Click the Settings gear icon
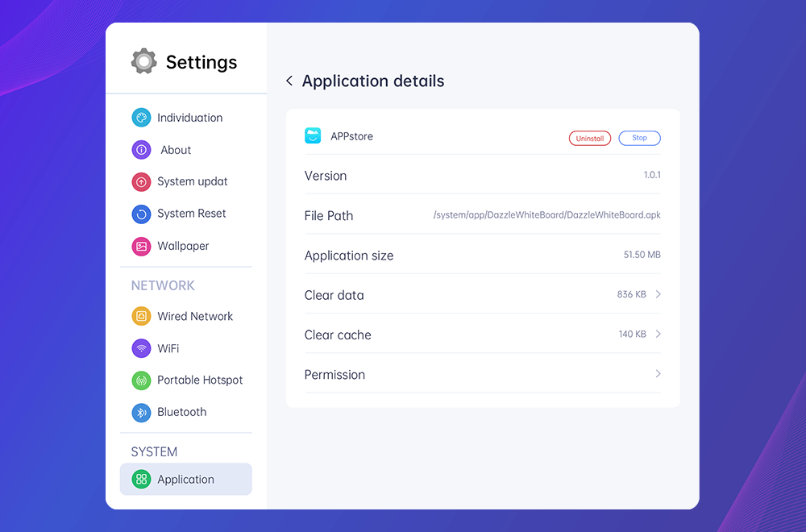 pos(144,62)
